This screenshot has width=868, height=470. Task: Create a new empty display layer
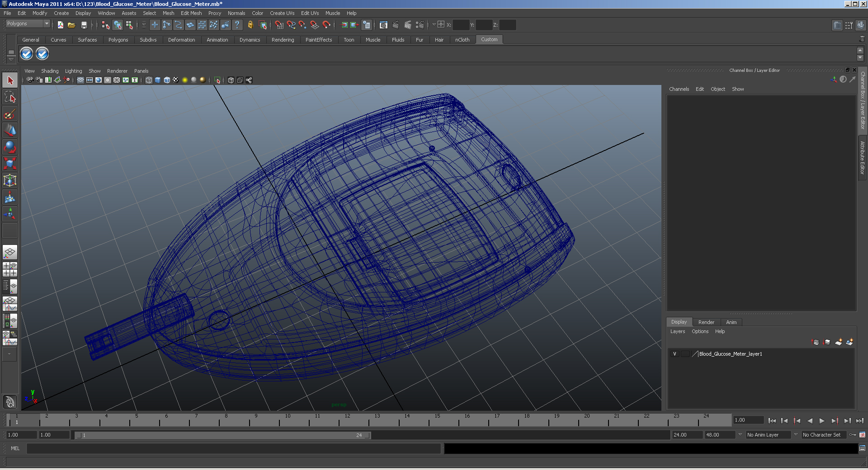[x=838, y=342]
